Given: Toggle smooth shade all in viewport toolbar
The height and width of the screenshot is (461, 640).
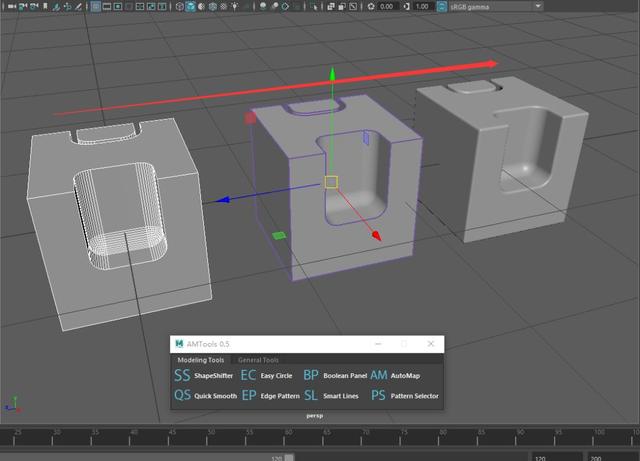Looking at the screenshot, I should pyautogui.click(x=192, y=6).
